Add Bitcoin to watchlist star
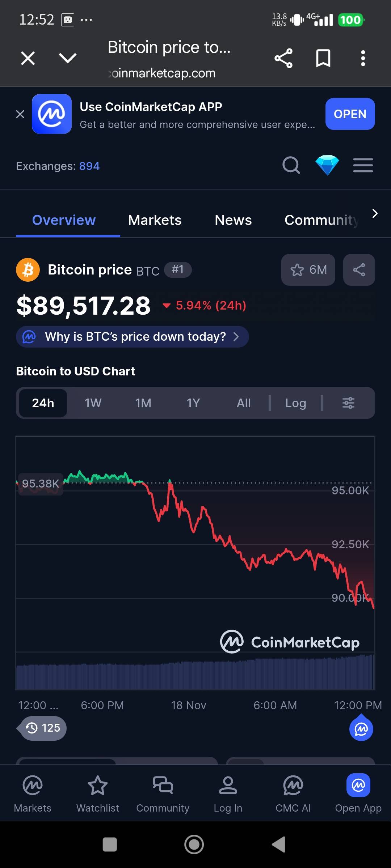This screenshot has height=868, width=391. point(308,270)
